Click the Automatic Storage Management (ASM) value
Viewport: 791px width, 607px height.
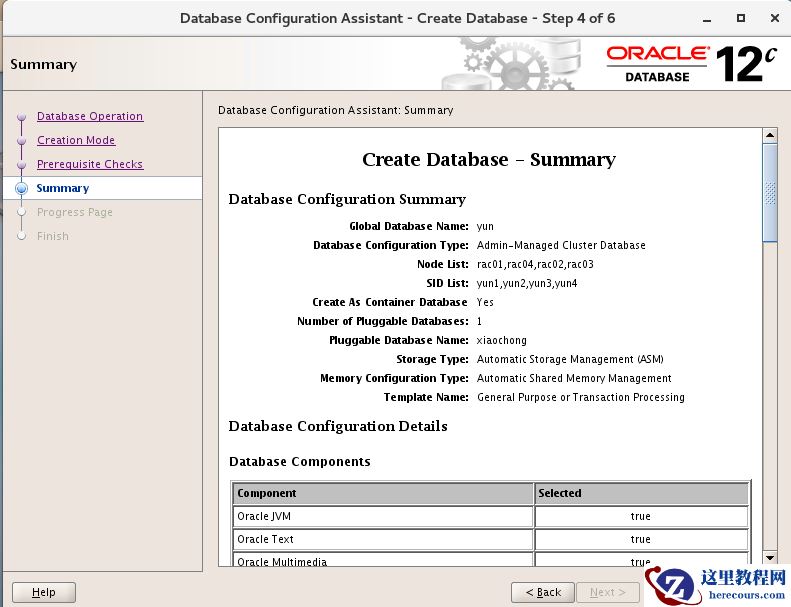pos(570,359)
